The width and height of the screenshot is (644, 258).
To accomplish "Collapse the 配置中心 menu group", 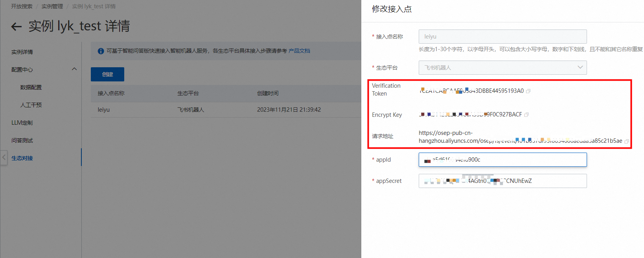I will pos(74,69).
